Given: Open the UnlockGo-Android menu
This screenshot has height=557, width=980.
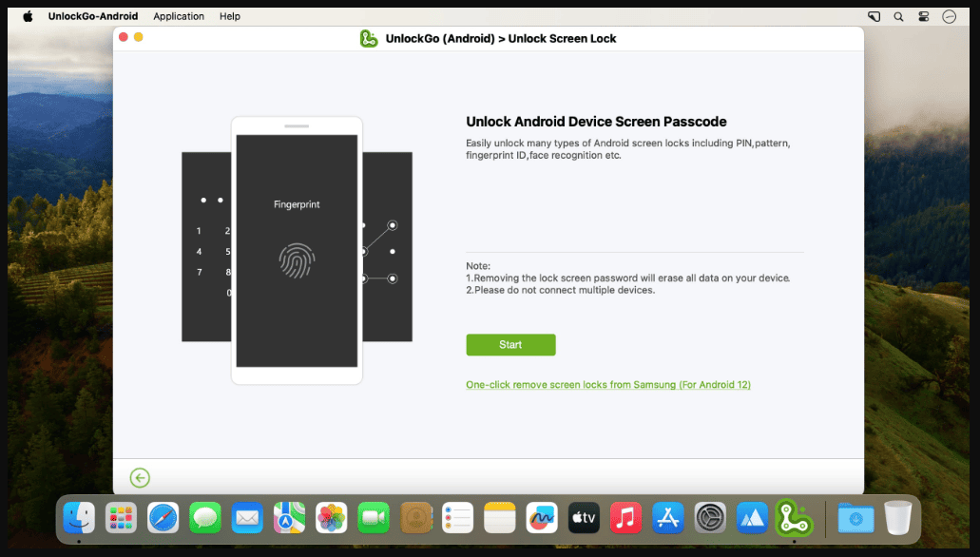Looking at the screenshot, I should [x=93, y=16].
